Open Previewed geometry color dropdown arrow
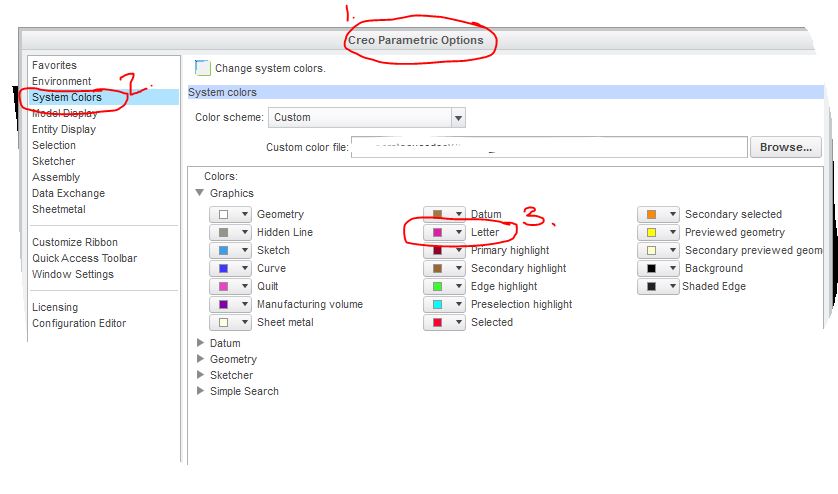This screenshot has width=838, height=494. click(673, 233)
